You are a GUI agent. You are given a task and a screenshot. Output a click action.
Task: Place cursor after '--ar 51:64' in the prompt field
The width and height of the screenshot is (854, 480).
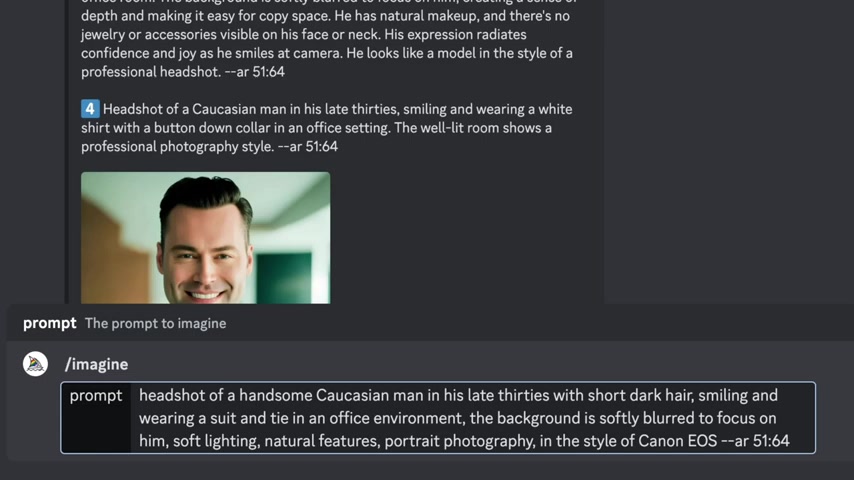coord(790,441)
